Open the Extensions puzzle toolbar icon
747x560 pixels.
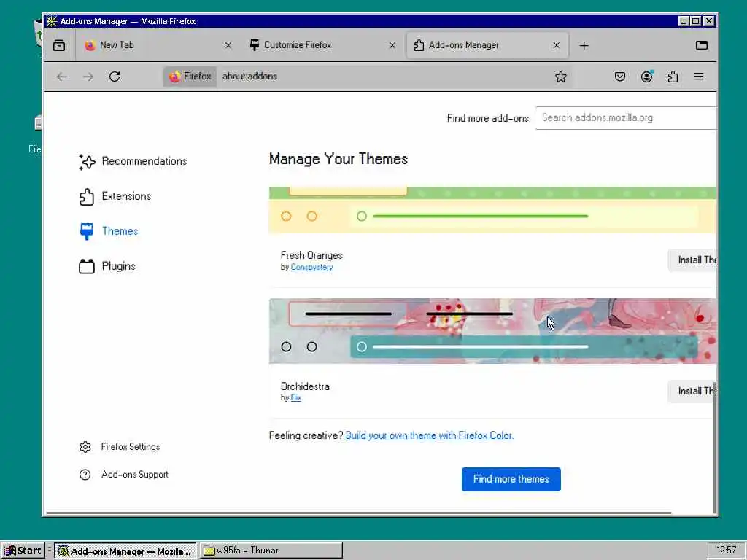673,77
